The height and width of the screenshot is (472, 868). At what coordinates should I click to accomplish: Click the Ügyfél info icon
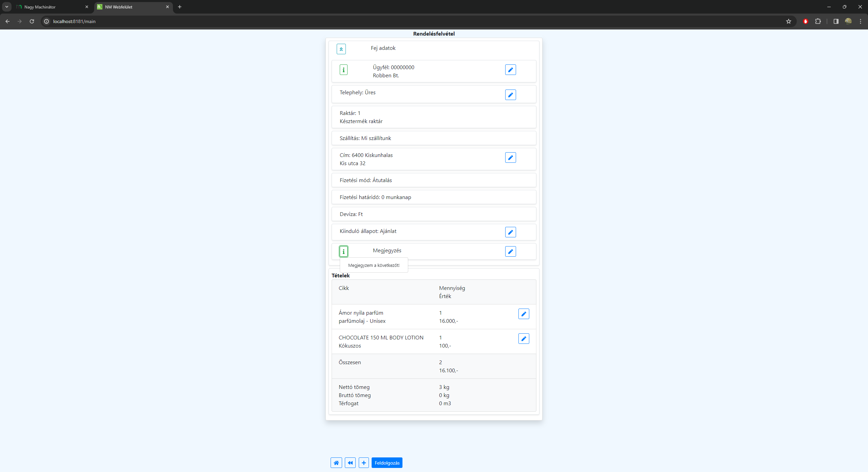pos(343,70)
